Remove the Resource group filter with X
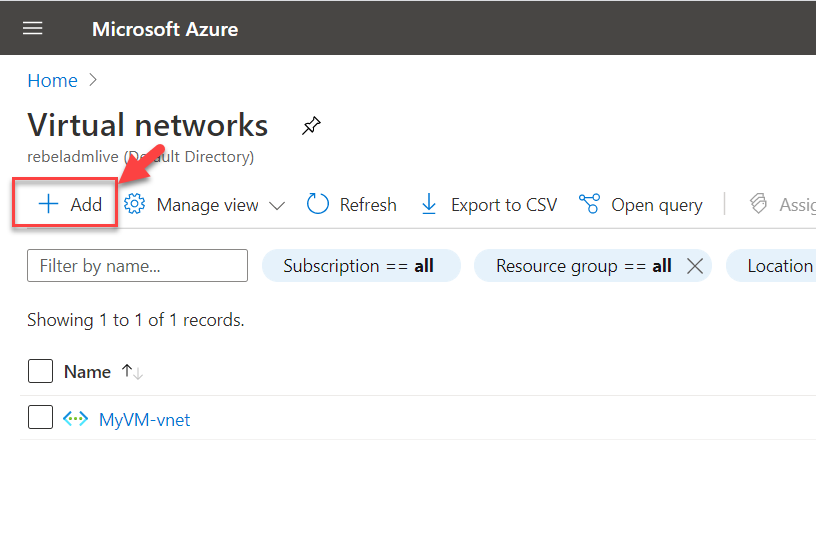 [x=695, y=266]
